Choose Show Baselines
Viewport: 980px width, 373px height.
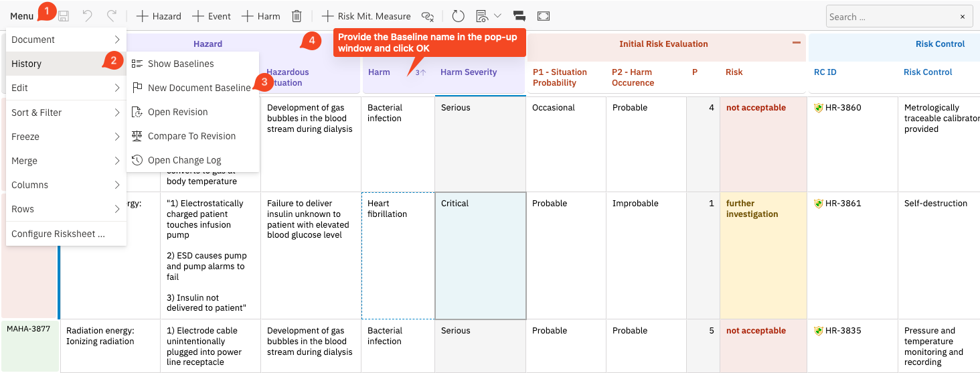point(193,64)
